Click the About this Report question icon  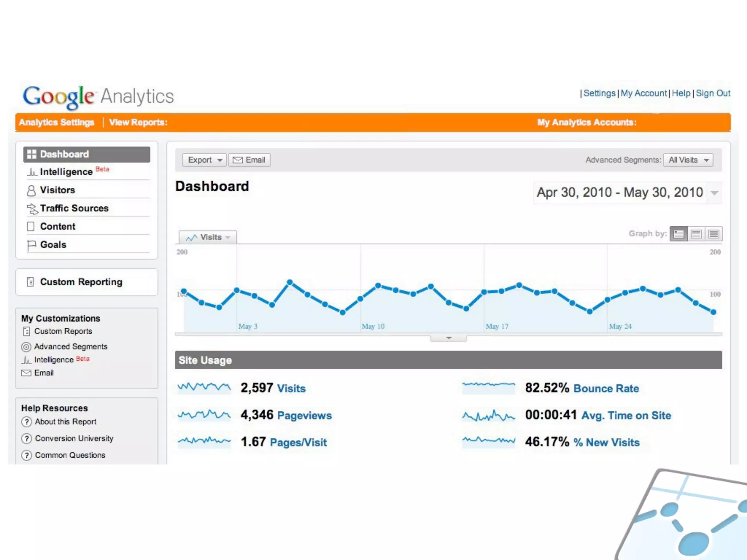(26, 422)
